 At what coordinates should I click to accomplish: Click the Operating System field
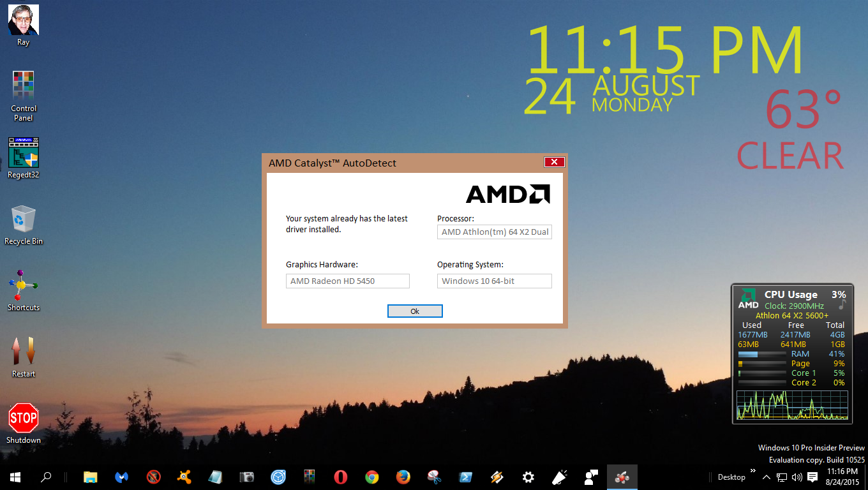pos(495,281)
